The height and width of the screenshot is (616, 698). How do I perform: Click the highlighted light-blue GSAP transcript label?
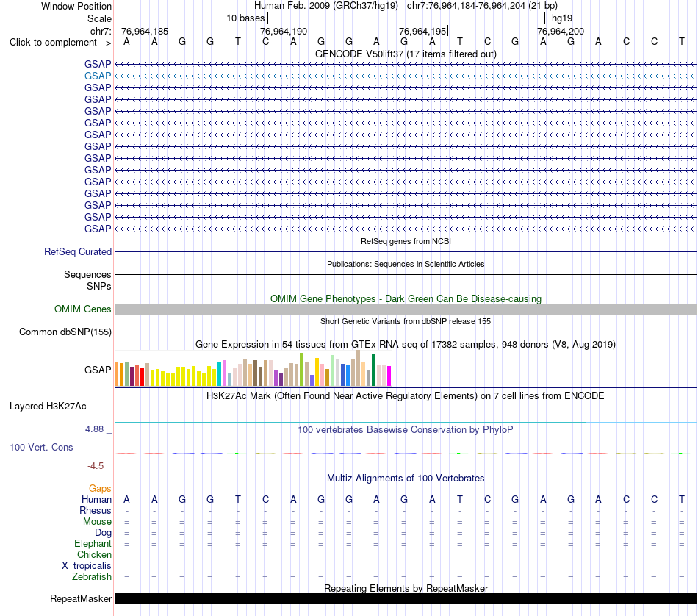[x=98, y=76]
